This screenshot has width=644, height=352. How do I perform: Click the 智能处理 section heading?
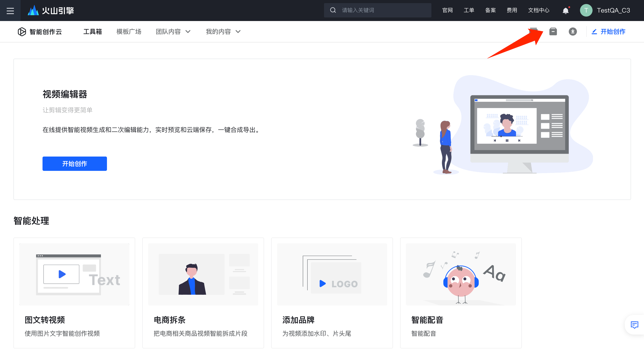click(31, 221)
